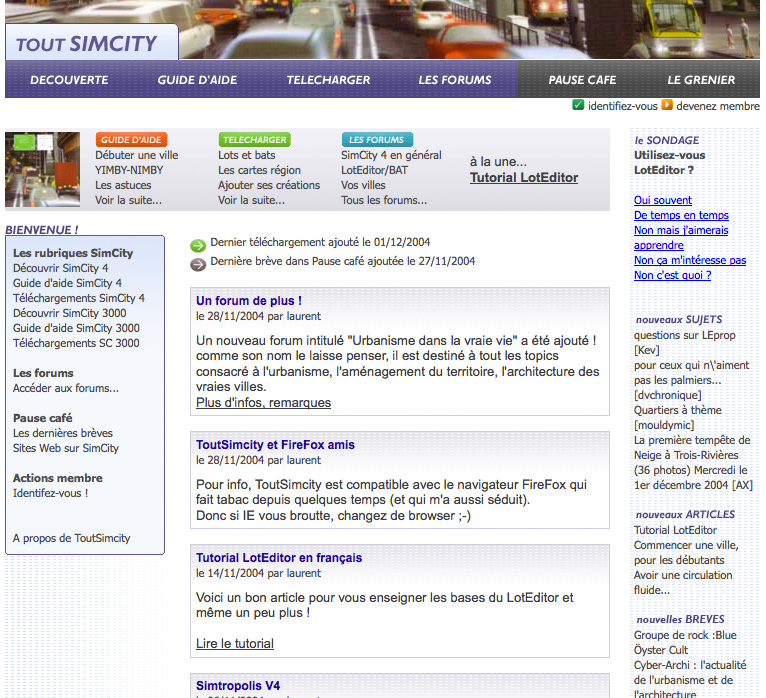Image resolution: width=766 pixels, height=698 pixels.
Task: Vote De temps en temps in poll
Action: pos(681,215)
